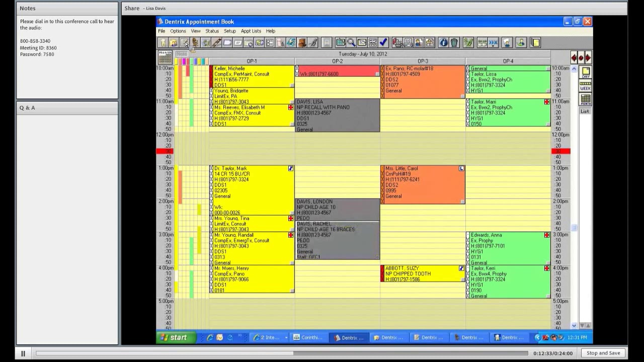Click medical alert cross on Mr. Young, Randall
This screenshot has width=644, height=362.
[x=291, y=235]
